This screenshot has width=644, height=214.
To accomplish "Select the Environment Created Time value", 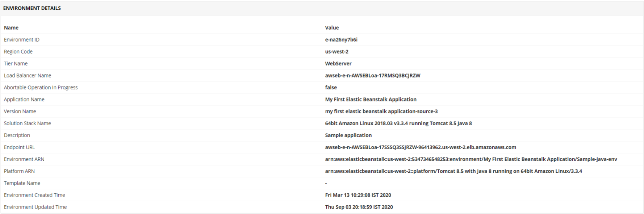I will click(x=358, y=195).
